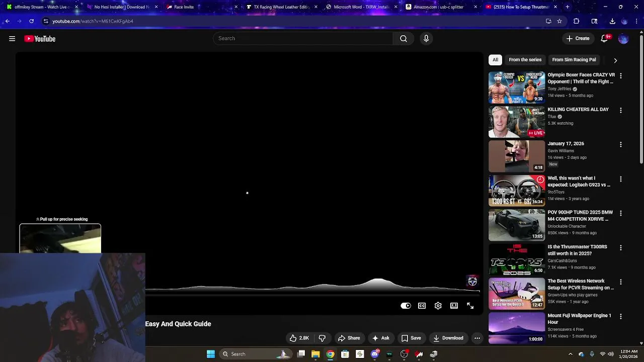Image resolution: width=644 pixels, height=362 pixels.
Task: Open 'Is the Thrustmaster T300RS still worth it' title
Action: 578,250
